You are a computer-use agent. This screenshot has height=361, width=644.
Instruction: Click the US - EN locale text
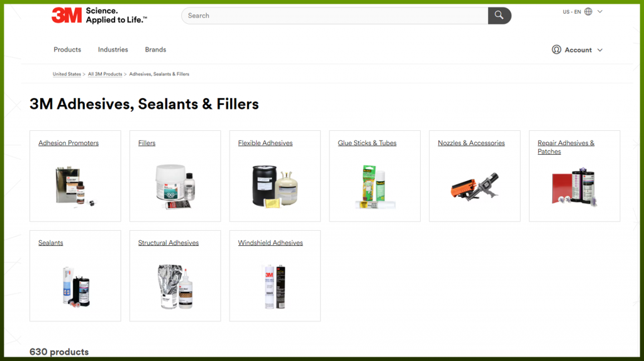(572, 12)
